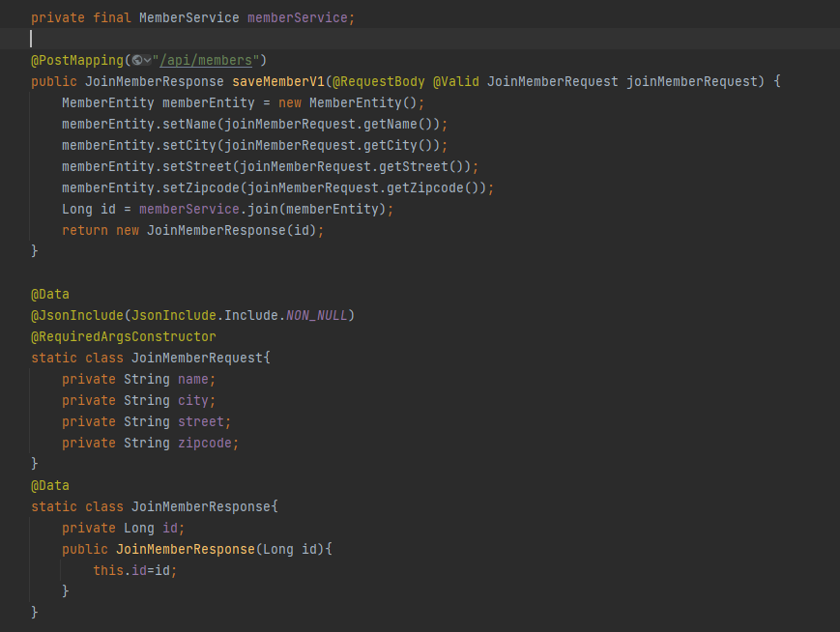Click the @JsonInclude annotation
Screen dimensions: 840x632
[x=77, y=315]
